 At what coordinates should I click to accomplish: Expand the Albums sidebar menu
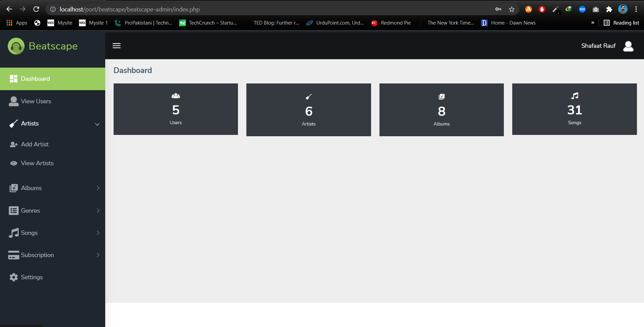(98, 188)
